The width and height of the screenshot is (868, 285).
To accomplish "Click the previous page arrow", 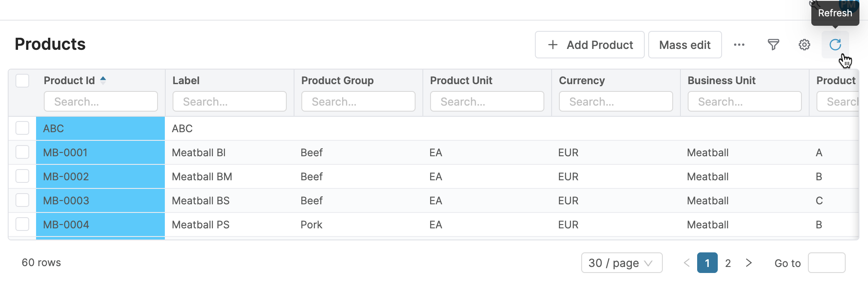I will [686, 263].
